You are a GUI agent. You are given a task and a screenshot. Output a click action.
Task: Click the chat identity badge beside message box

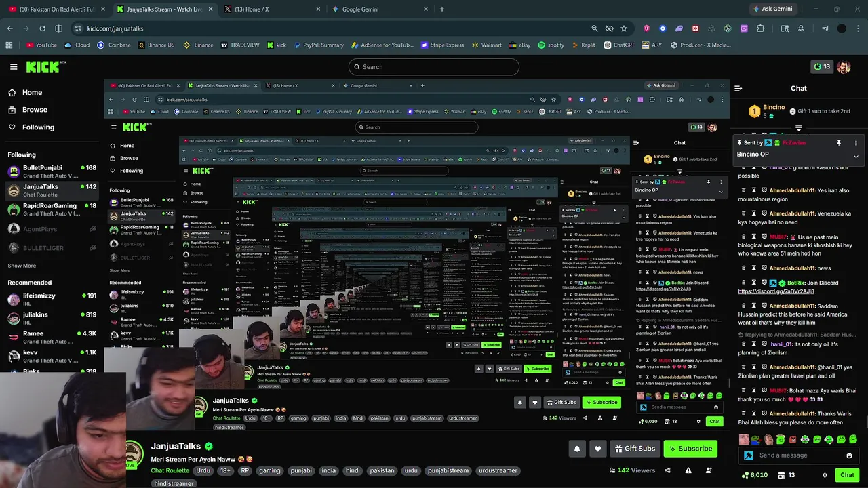748,455
